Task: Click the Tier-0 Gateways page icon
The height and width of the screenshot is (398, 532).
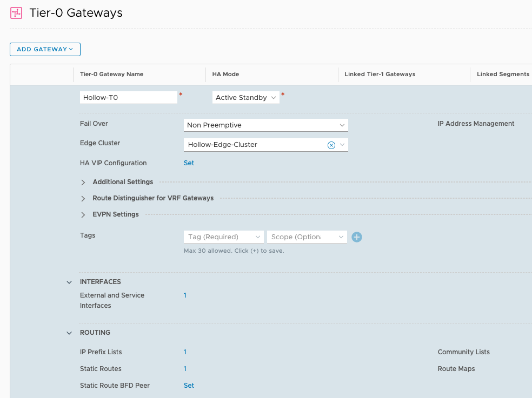Action: tap(16, 13)
